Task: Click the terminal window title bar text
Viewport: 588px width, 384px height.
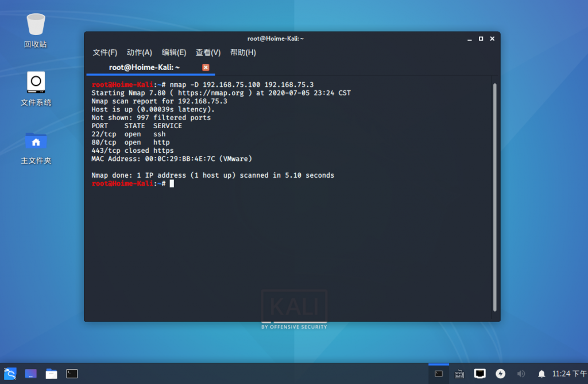Action: click(275, 39)
